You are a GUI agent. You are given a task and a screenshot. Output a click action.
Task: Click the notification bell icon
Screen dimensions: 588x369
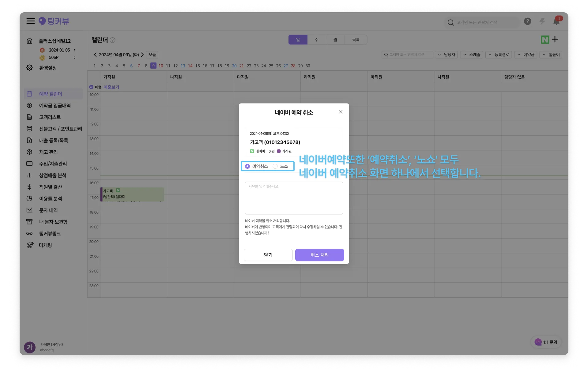tap(556, 21)
